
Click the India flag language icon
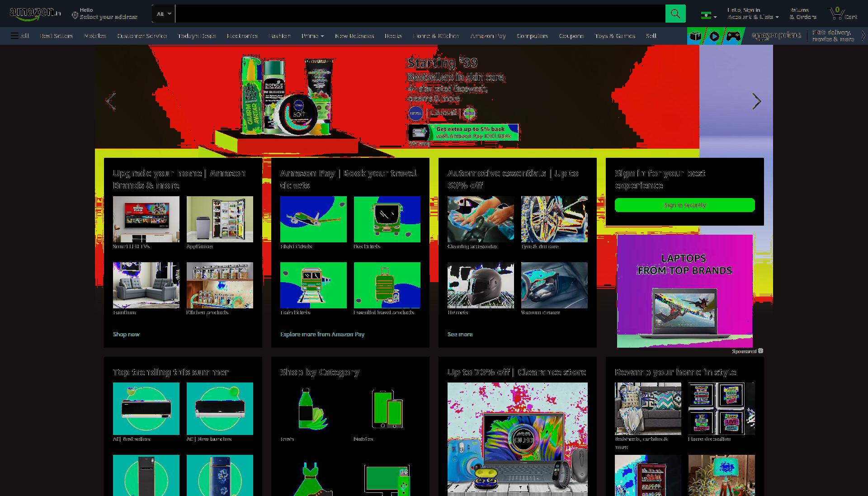[x=708, y=15]
